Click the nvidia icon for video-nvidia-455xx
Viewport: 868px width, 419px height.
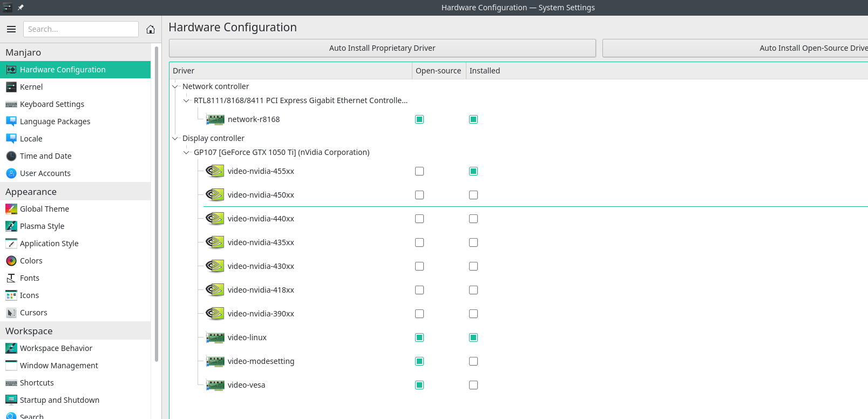tap(215, 171)
